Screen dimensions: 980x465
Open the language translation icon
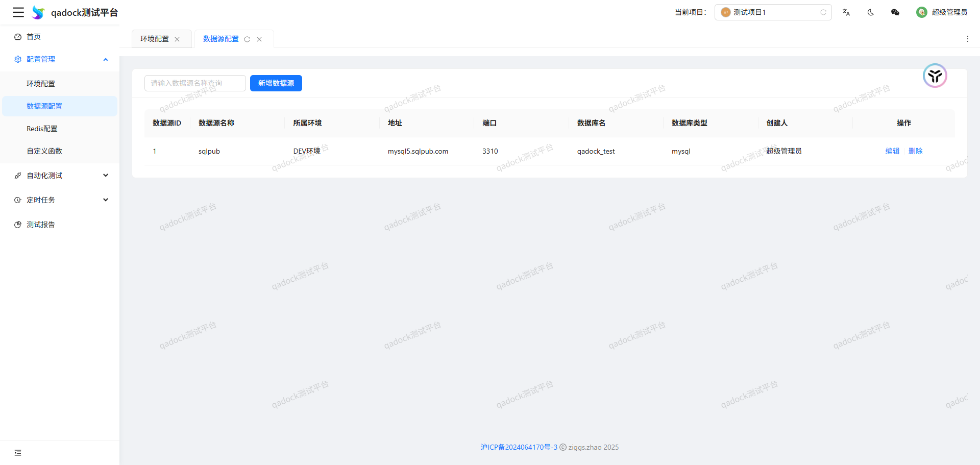coord(846,12)
